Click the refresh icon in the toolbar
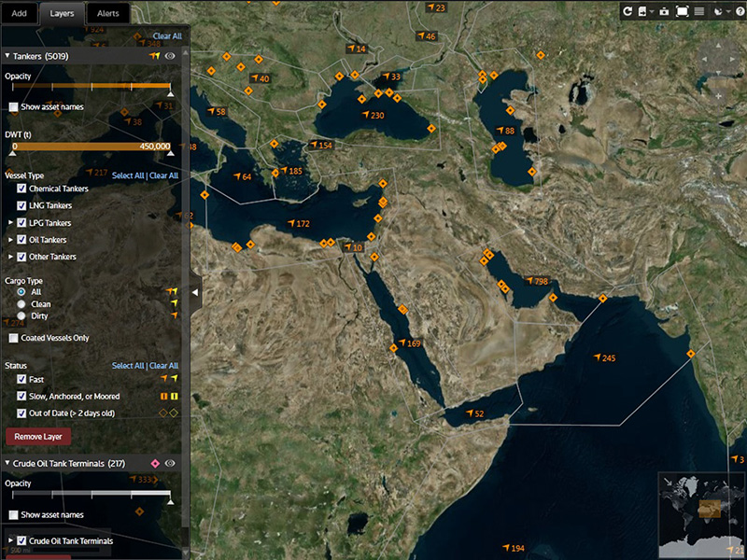 tap(627, 11)
